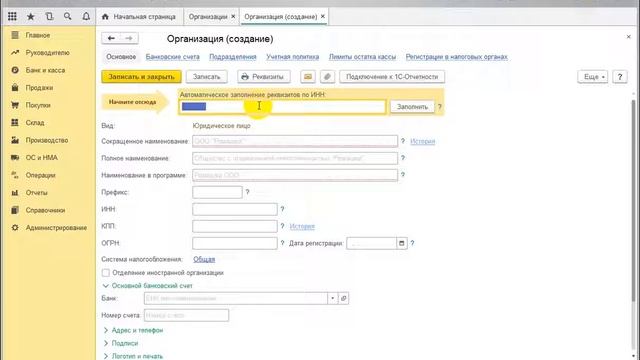Image resolution: width=640 pixels, height=360 pixels.
Task: Click Сокращенное наименование field
Action: [295, 141]
